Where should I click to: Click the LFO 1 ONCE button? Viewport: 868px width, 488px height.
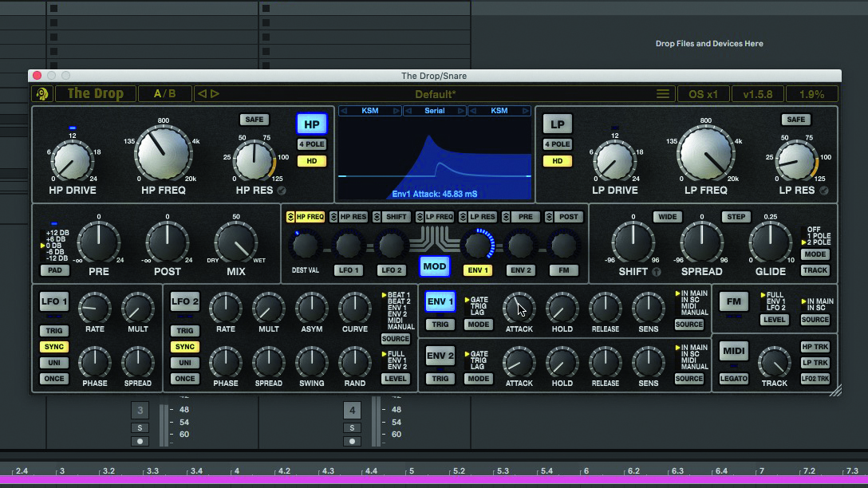(x=53, y=379)
